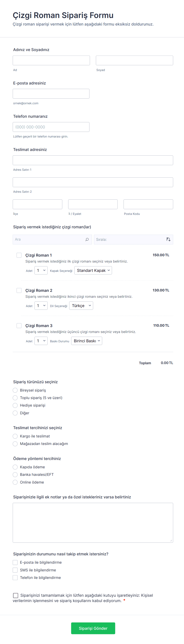Screen dimensions: 184x644
Task: Open the Kapak Seçeneği dropdown
Action: click(93, 270)
